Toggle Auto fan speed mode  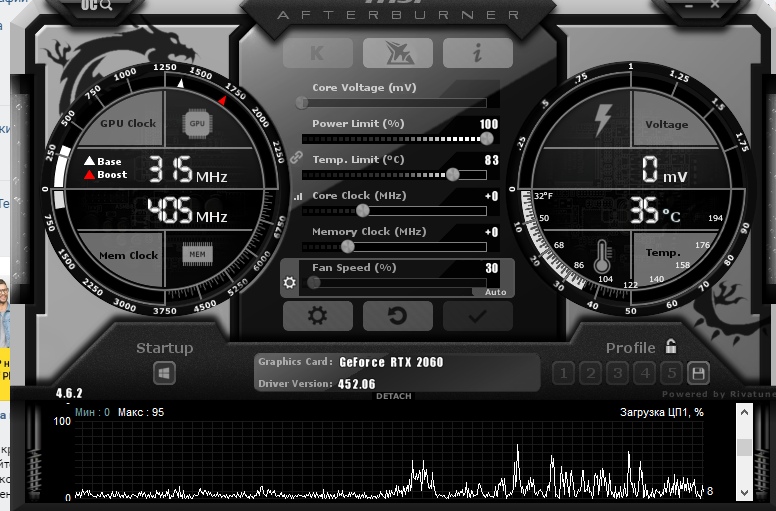coord(495,292)
